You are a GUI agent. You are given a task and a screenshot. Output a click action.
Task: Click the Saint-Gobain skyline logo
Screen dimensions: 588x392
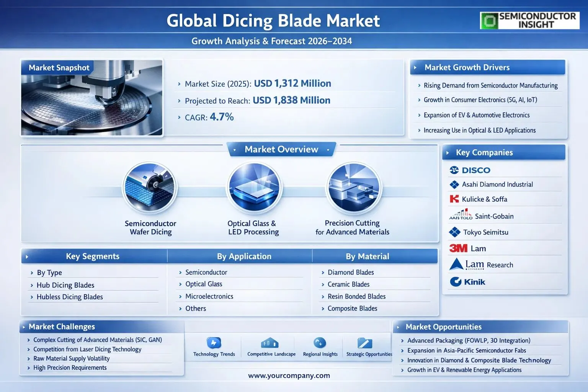pyautogui.click(x=461, y=214)
